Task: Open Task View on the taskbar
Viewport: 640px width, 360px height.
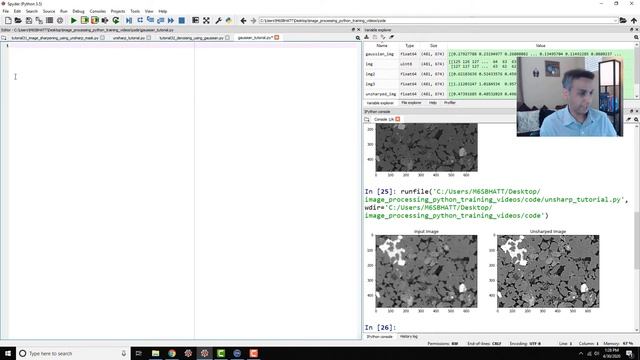Action: [x=139, y=353]
